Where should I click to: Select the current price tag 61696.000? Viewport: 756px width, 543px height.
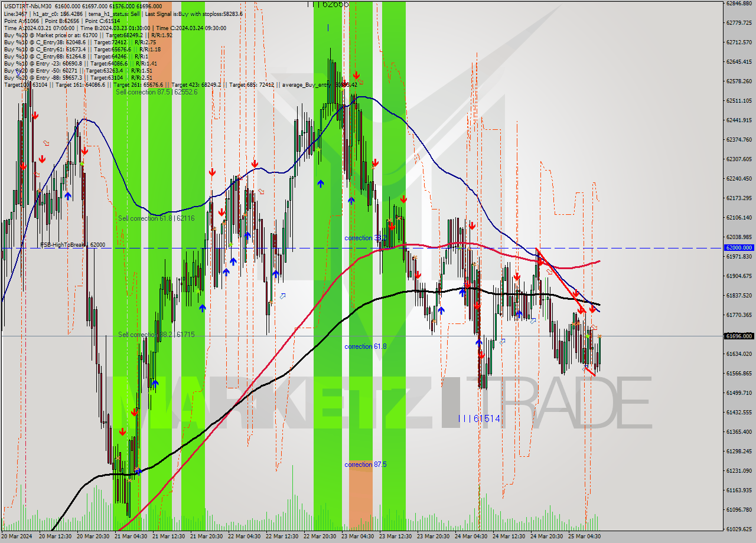tap(739, 336)
